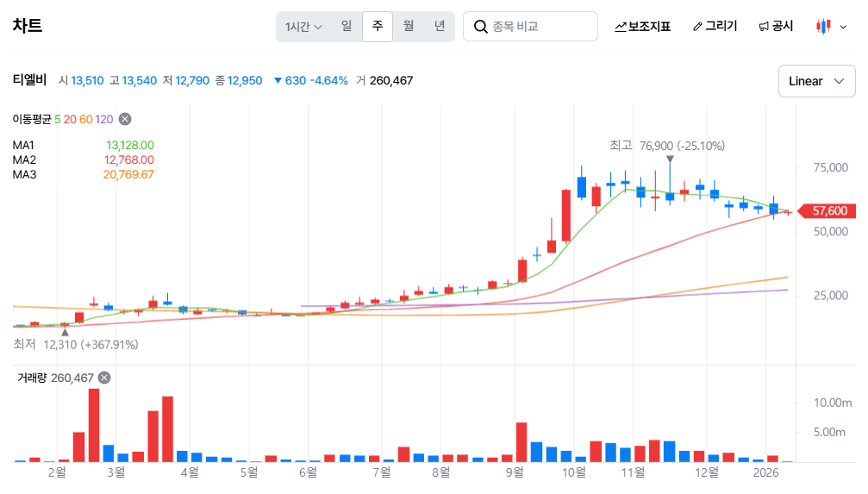Click the 최고 76,900 high marker label
Screen dimensions: 868x494
point(667,146)
